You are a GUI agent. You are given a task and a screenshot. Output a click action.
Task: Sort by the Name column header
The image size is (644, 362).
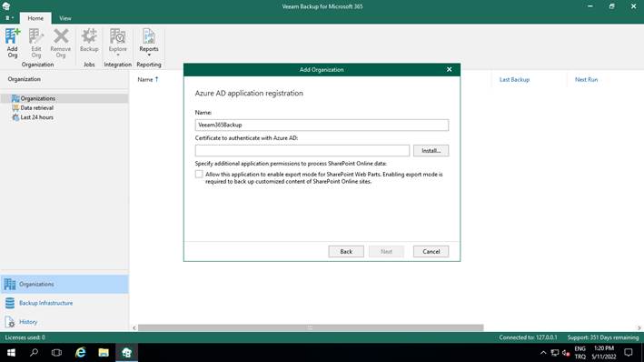coord(145,79)
